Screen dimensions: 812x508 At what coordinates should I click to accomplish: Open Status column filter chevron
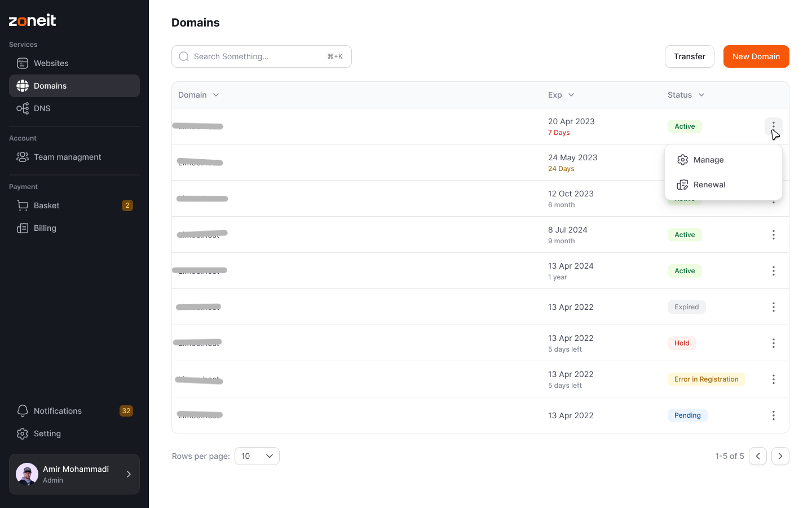click(x=701, y=95)
